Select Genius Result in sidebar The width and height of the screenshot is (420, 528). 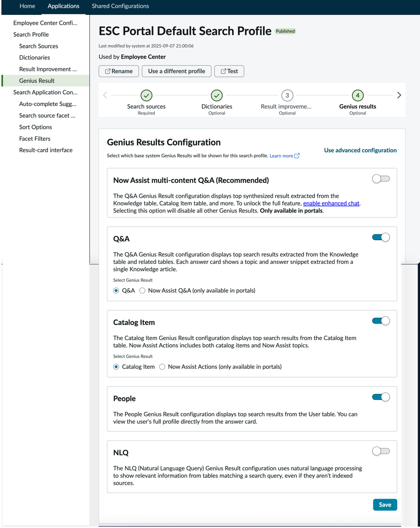[x=45, y=80]
